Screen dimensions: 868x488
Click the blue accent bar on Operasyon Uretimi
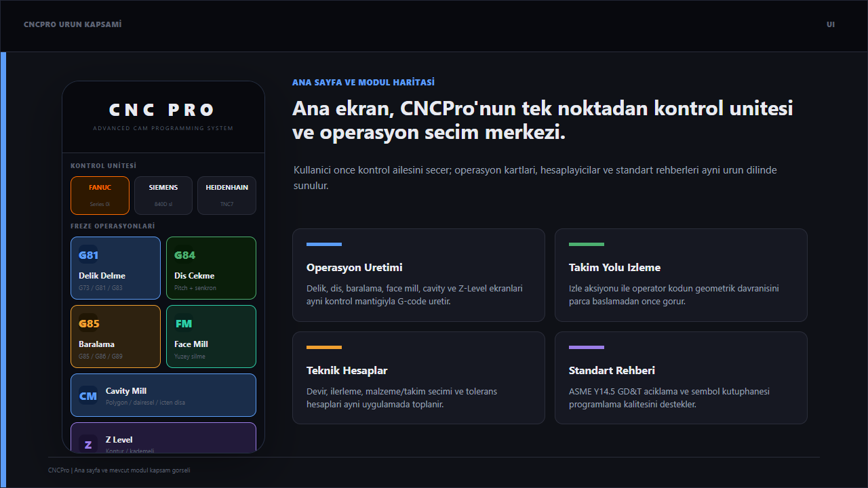(324, 245)
